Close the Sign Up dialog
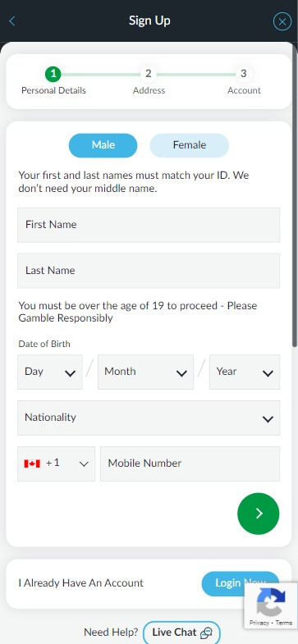298x644 pixels. pyautogui.click(x=282, y=21)
